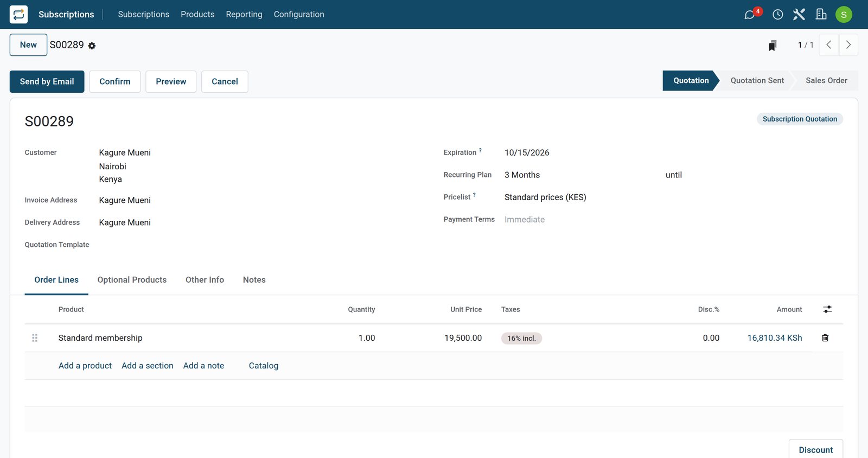This screenshot has height=458, width=868.
Task: Open the product Catalog link
Action: pos(264,366)
